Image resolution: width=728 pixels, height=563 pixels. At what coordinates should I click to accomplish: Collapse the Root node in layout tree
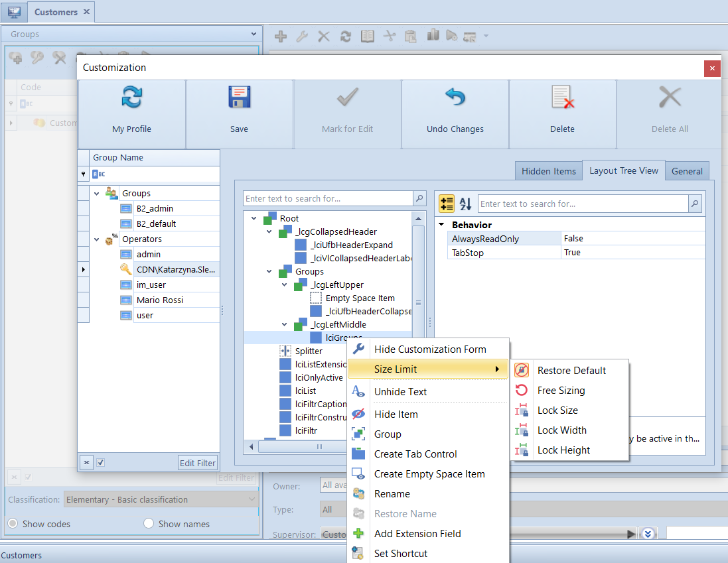[x=254, y=218]
